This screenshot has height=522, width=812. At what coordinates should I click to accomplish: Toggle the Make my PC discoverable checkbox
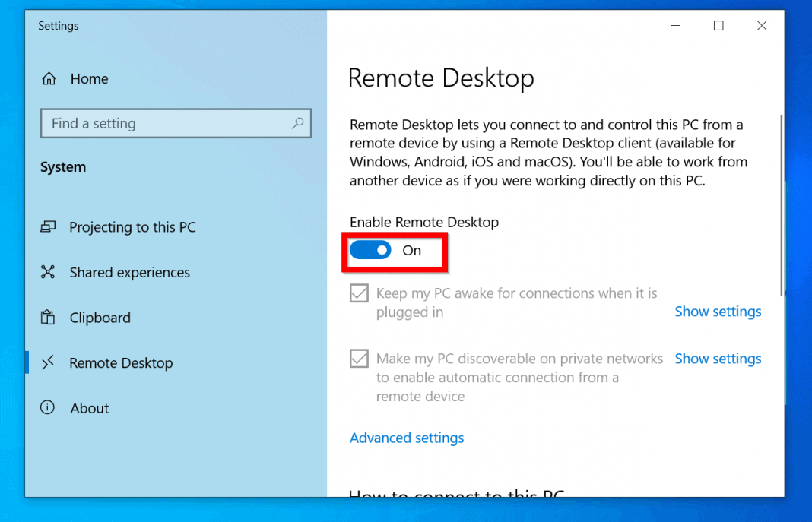pos(358,358)
